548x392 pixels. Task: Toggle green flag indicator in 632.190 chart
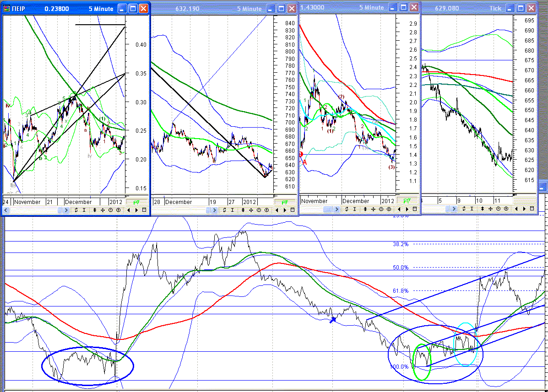coord(285,202)
